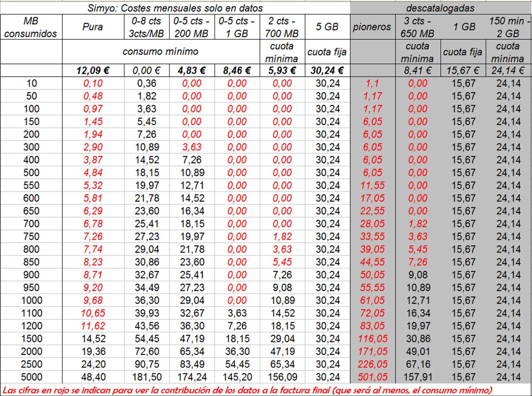The height and width of the screenshot is (396, 532).
Task: Click the '90,75' cell
Action: 146,365
